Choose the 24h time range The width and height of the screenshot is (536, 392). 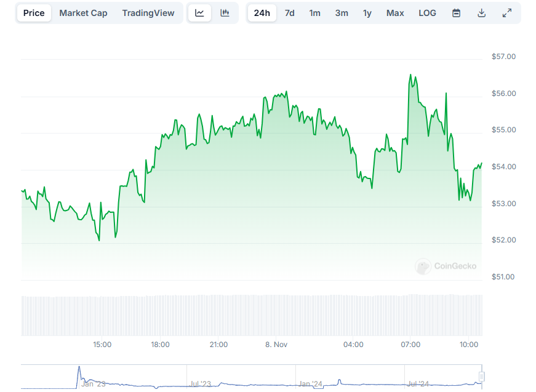pos(262,13)
